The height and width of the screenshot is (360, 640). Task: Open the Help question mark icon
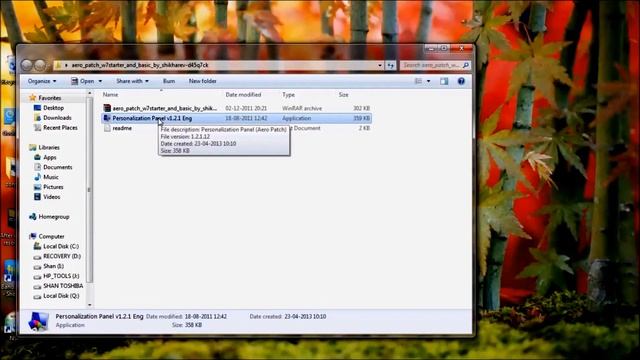pos(461,81)
